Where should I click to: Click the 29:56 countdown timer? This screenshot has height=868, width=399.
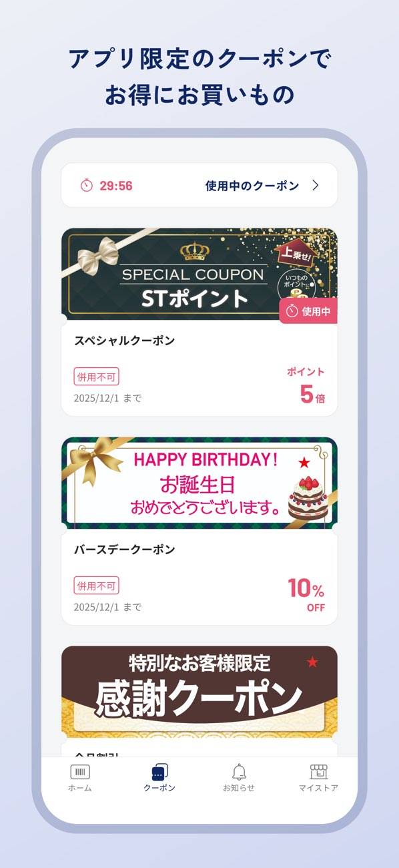116,186
